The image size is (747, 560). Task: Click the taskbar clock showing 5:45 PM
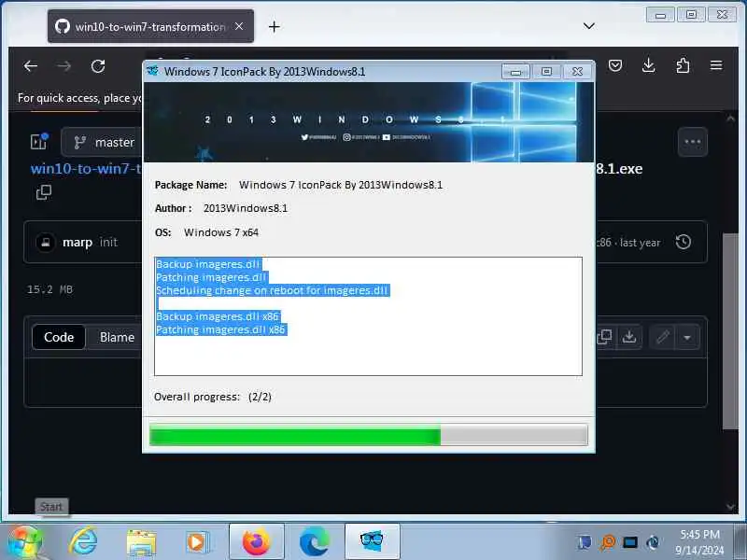(x=699, y=542)
